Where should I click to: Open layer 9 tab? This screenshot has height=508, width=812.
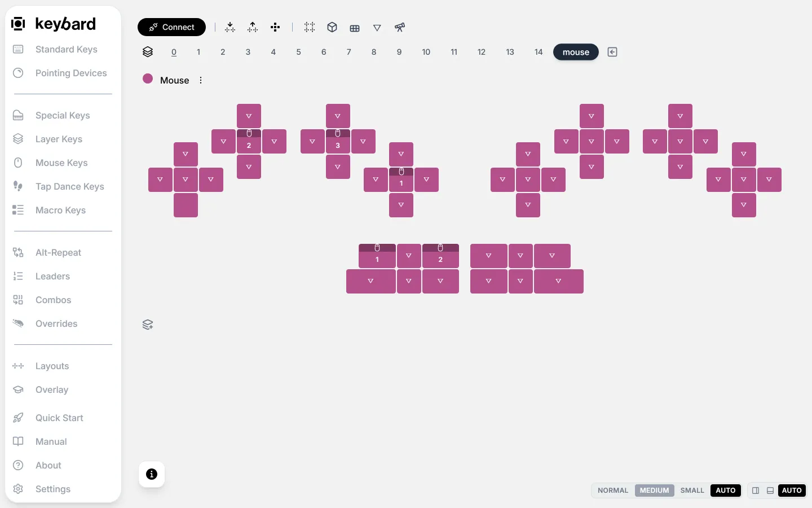click(399, 52)
